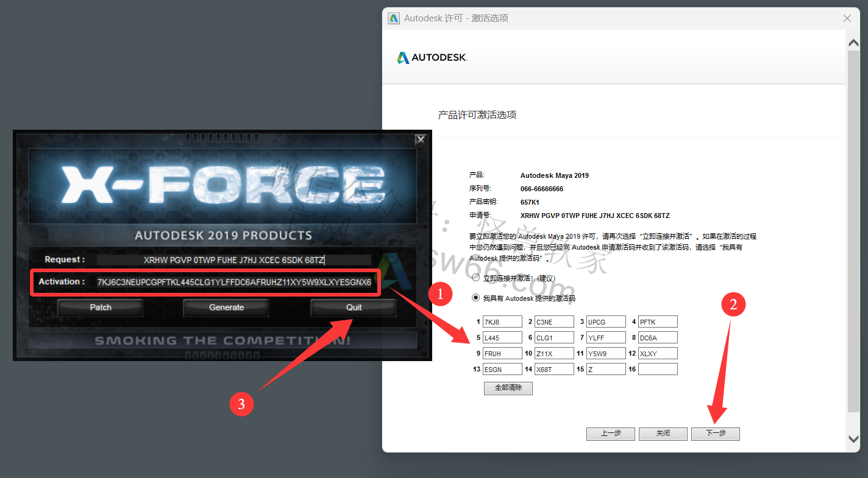This screenshot has width=868, height=478.
Task: Click activation code box 8 with DC6A
Action: 658,338
